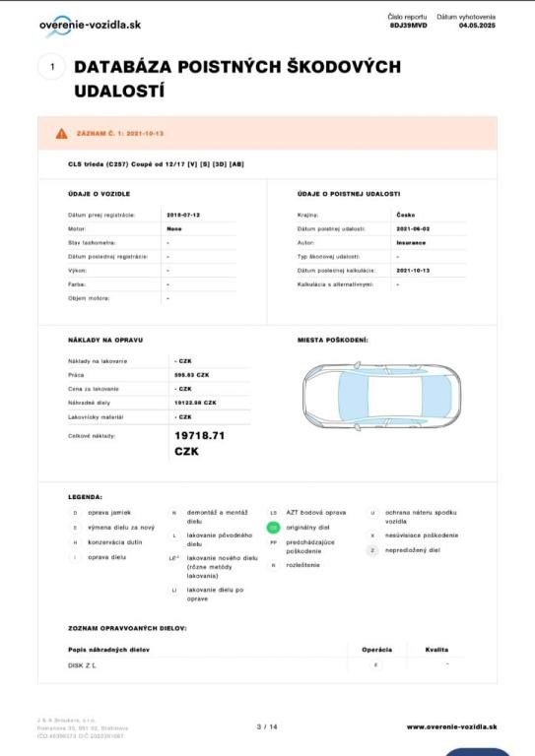Viewport: 535px width, 756px height.
Task: Click the lakovanie pôvodného dielu L icon
Action: (174, 535)
